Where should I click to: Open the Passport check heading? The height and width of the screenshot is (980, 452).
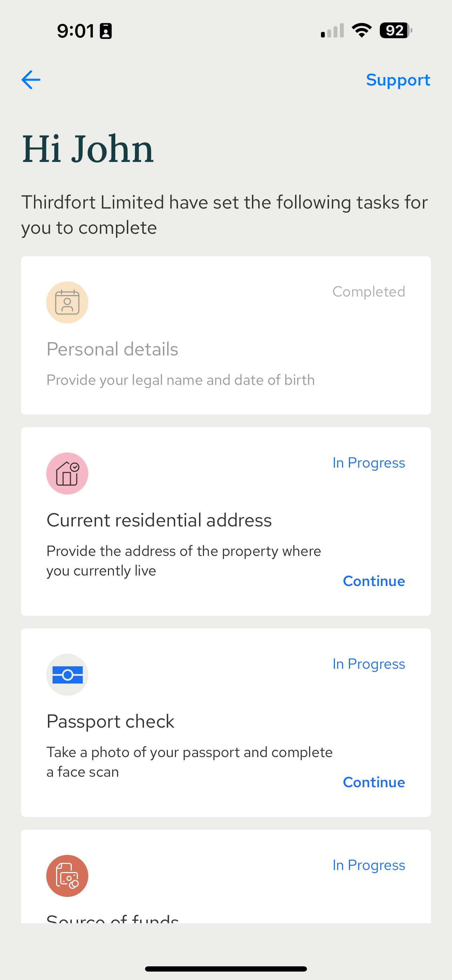pyautogui.click(x=110, y=721)
